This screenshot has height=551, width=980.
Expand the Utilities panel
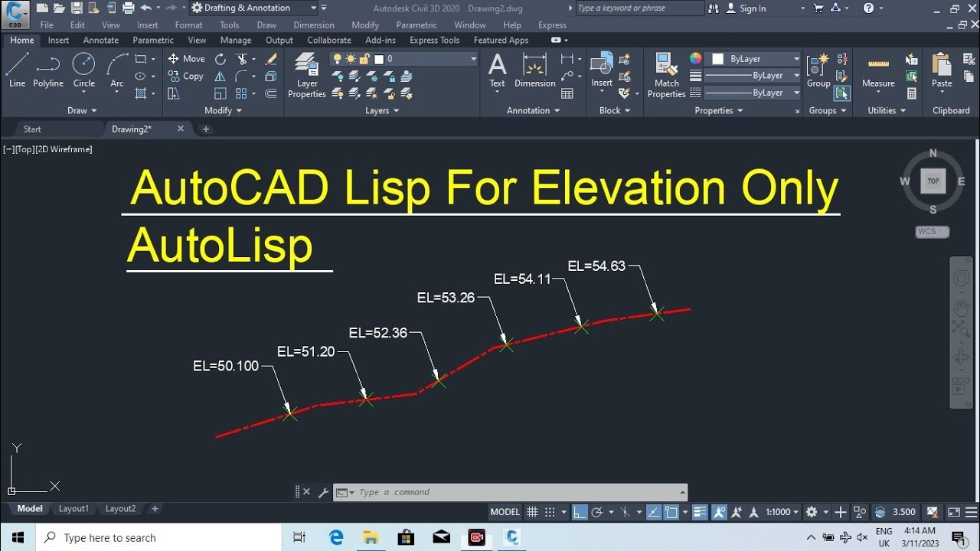coord(887,110)
